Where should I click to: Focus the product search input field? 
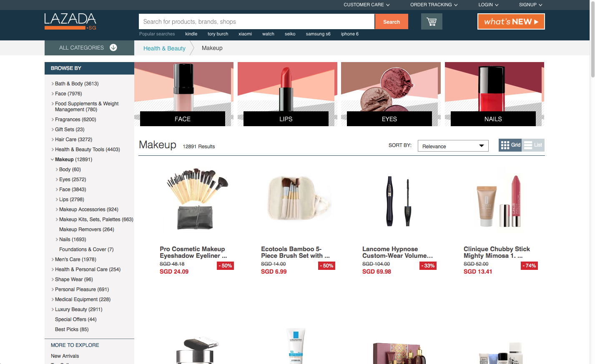click(x=256, y=22)
